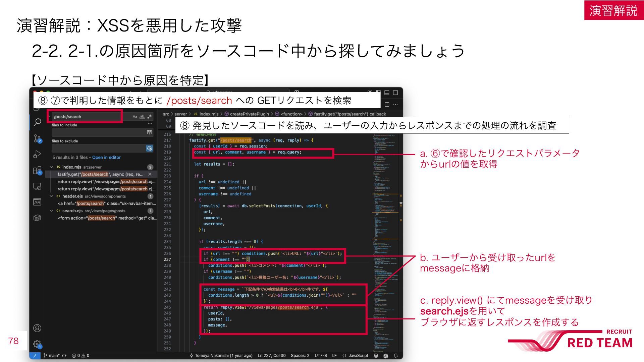Open the Source Control view icon
644x362 pixels.
(37, 138)
